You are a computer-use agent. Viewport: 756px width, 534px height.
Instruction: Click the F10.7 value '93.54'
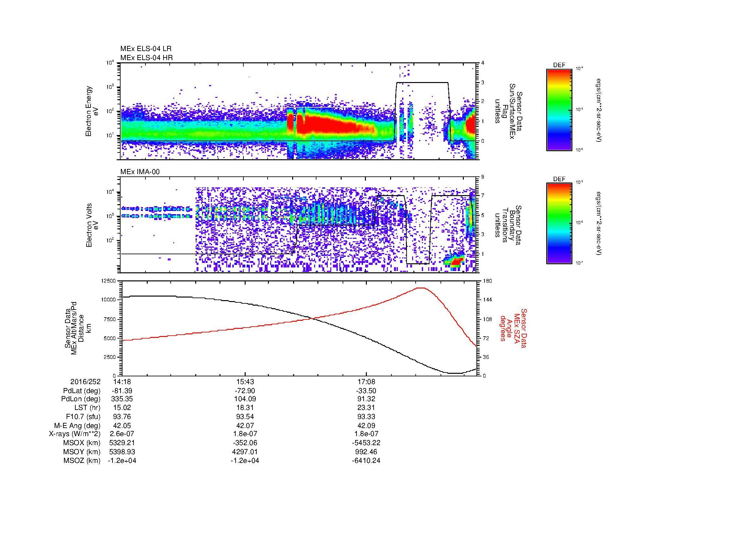(x=245, y=416)
